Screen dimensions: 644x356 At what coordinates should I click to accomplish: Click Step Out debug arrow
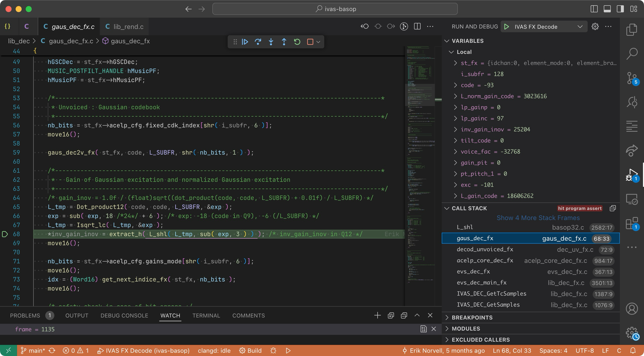[284, 42]
